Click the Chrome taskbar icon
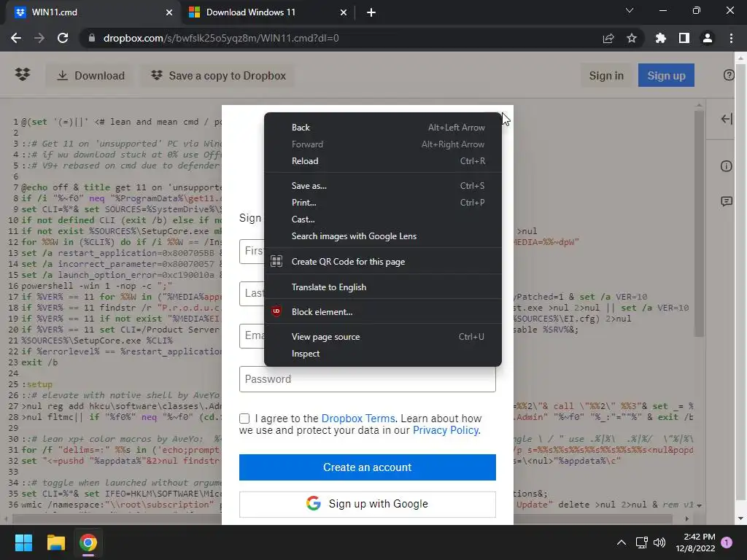Image resolution: width=747 pixels, height=560 pixels. coord(88,542)
